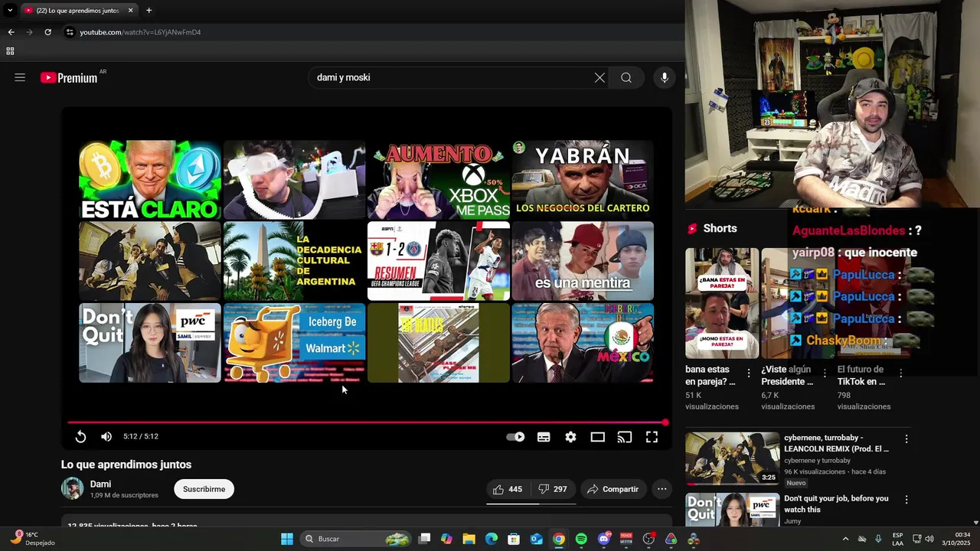Open the Windows Start menu
This screenshot has height=551, width=980.
click(x=286, y=539)
